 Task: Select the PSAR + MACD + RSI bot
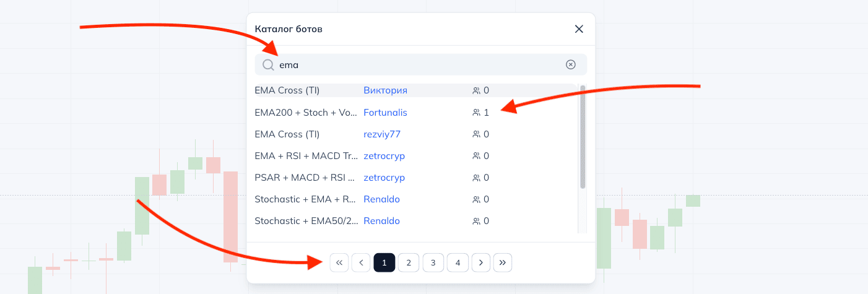point(304,178)
